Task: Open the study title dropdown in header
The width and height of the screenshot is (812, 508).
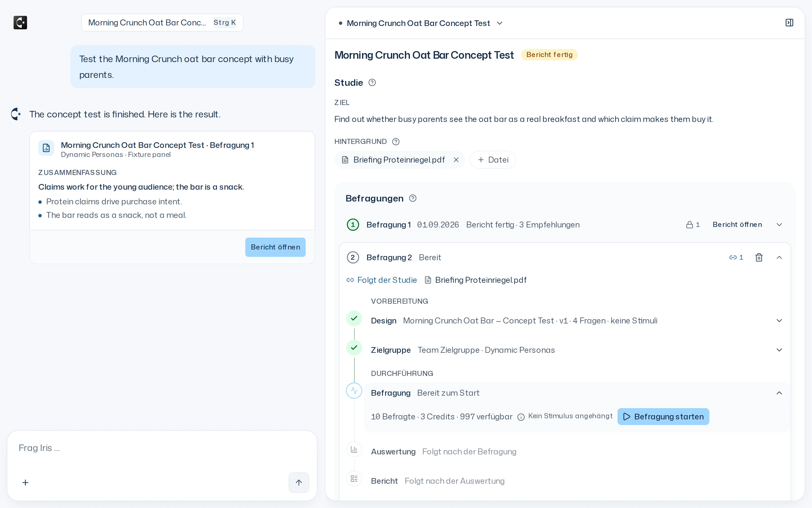Action: click(500, 23)
